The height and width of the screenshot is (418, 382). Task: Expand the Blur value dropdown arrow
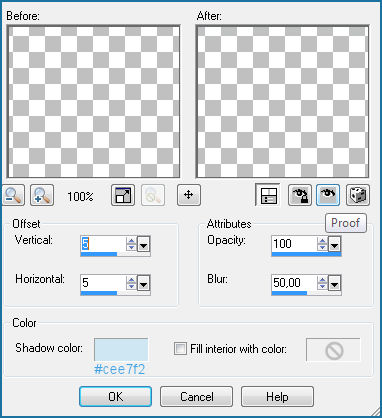(x=335, y=284)
